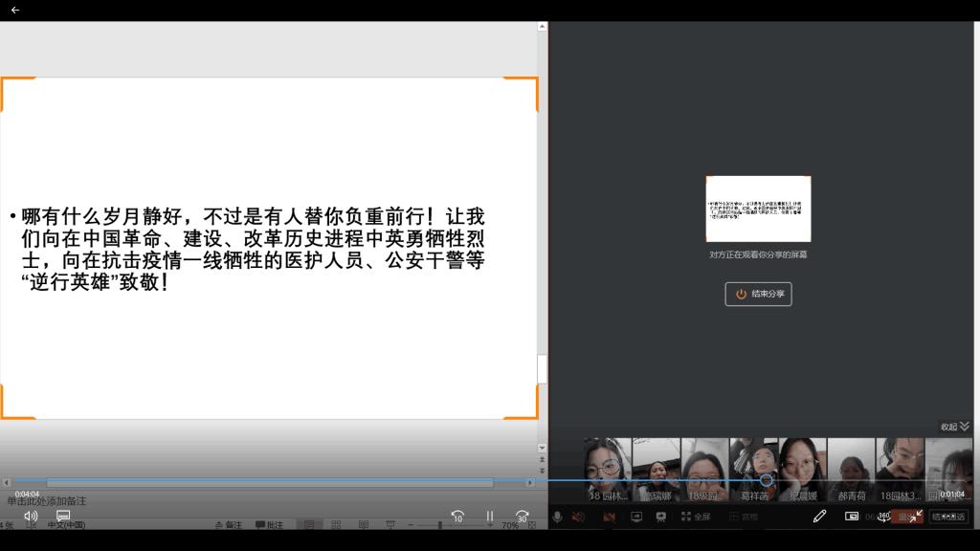Select participant 郝青荷's video tile

pyautogui.click(x=851, y=470)
